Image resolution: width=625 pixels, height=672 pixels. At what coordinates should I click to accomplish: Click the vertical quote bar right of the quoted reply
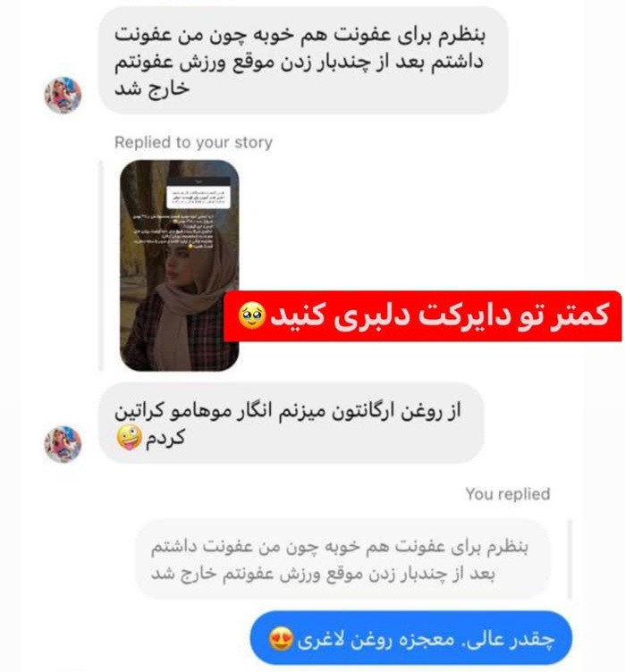[x=570, y=559]
